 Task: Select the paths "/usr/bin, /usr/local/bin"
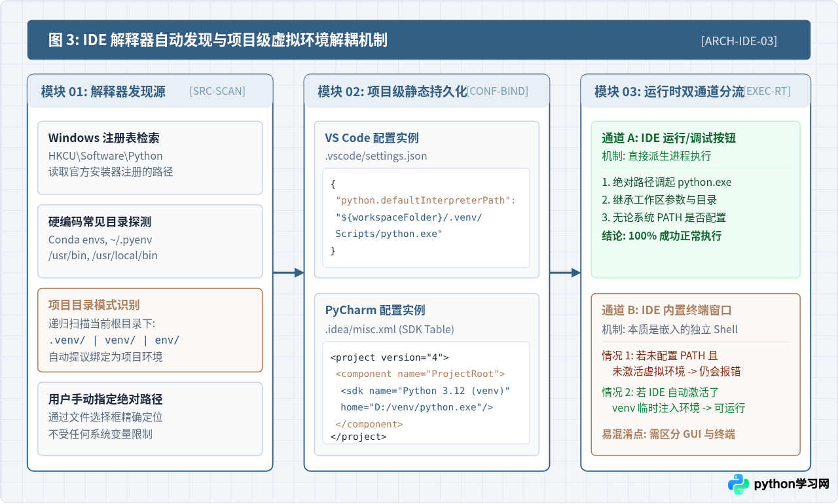tap(103, 255)
